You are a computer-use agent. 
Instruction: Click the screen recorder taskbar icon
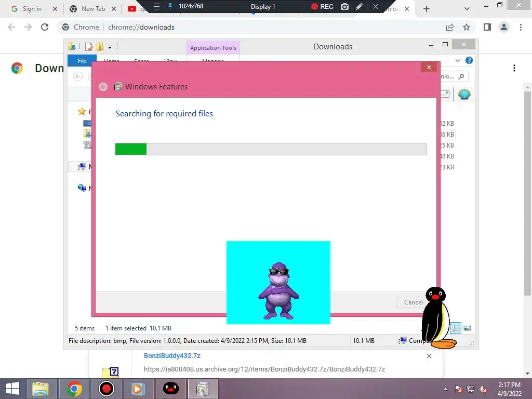pos(106,389)
